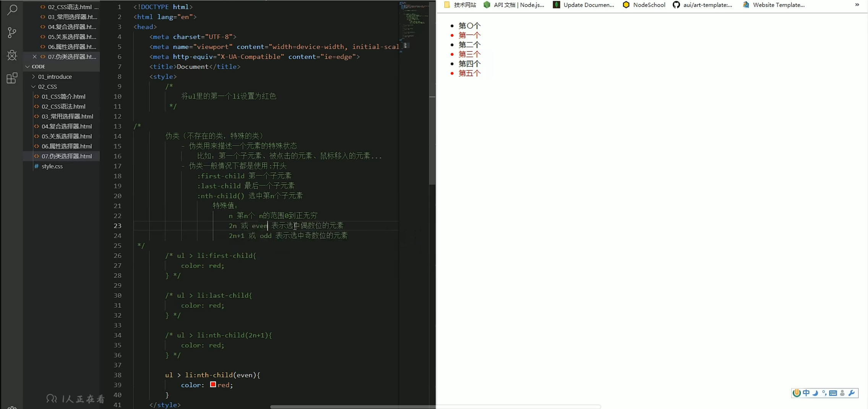Click the text 第四个 in browser

[x=469, y=64]
